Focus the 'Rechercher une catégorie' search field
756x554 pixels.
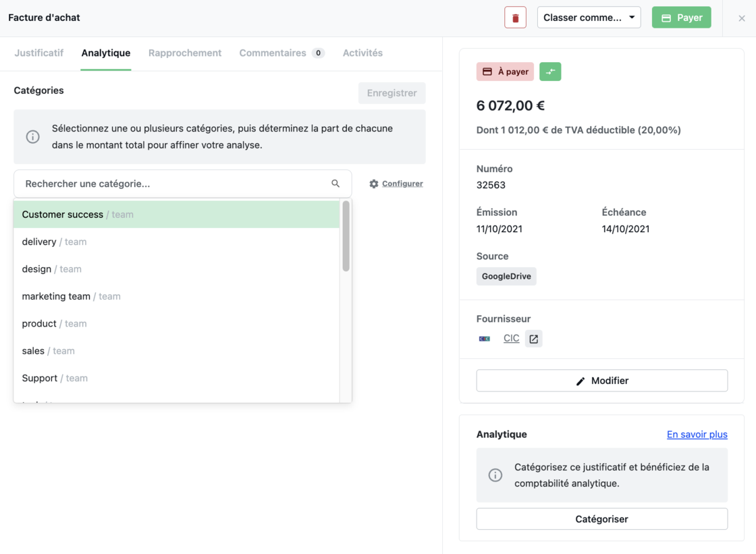pos(183,184)
